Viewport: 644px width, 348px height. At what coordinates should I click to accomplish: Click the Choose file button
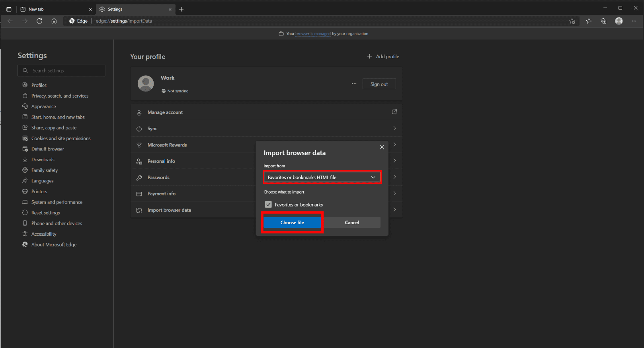[x=292, y=223]
